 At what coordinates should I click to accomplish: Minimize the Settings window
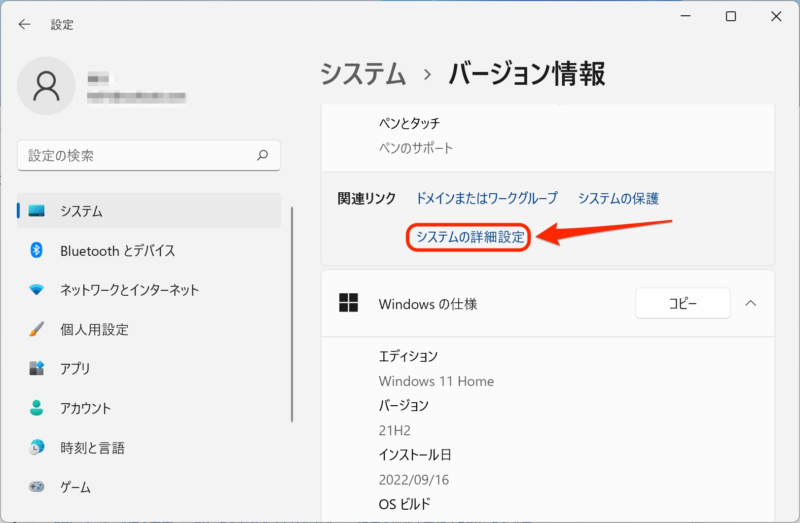click(x=686, y=16)
